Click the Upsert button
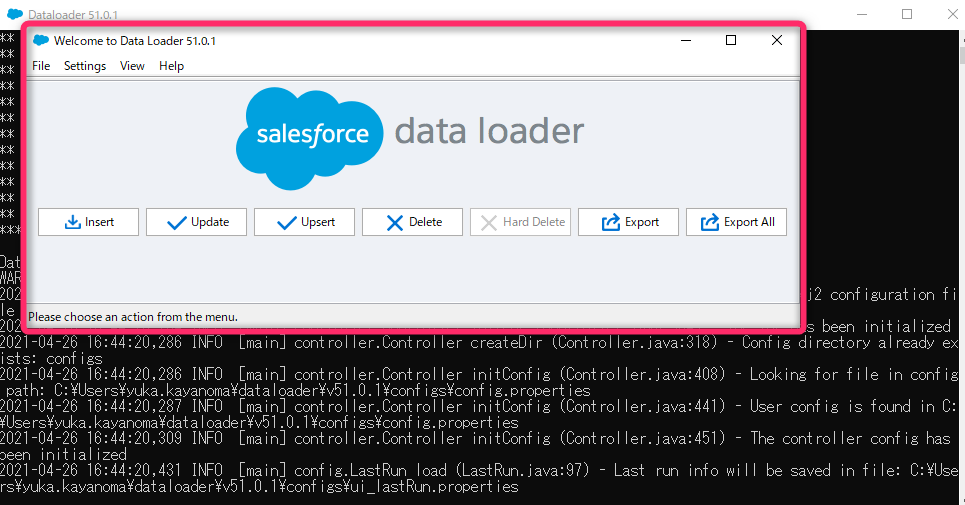The image size is (965, 505). [305, 222]
